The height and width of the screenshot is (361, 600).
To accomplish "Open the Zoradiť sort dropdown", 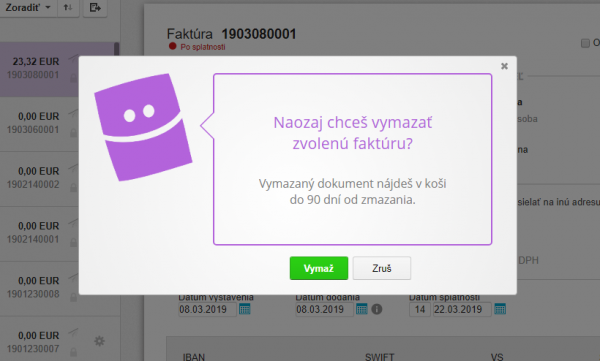I will pos(28,7).
